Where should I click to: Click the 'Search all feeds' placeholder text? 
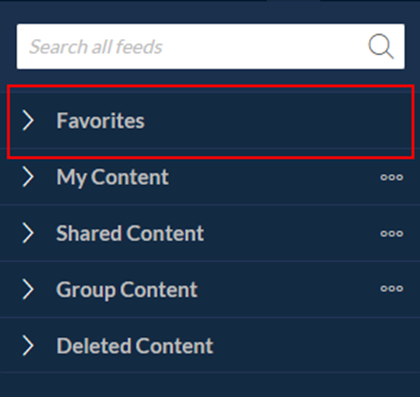click(x=96, y=46)
